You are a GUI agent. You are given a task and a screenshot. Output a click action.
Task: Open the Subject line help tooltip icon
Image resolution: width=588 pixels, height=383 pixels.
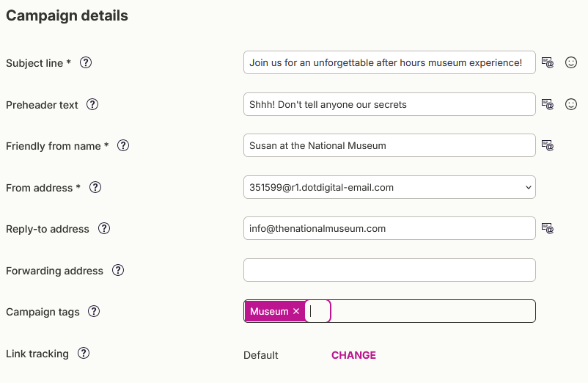pyautogui.click(x=86, y=62)
